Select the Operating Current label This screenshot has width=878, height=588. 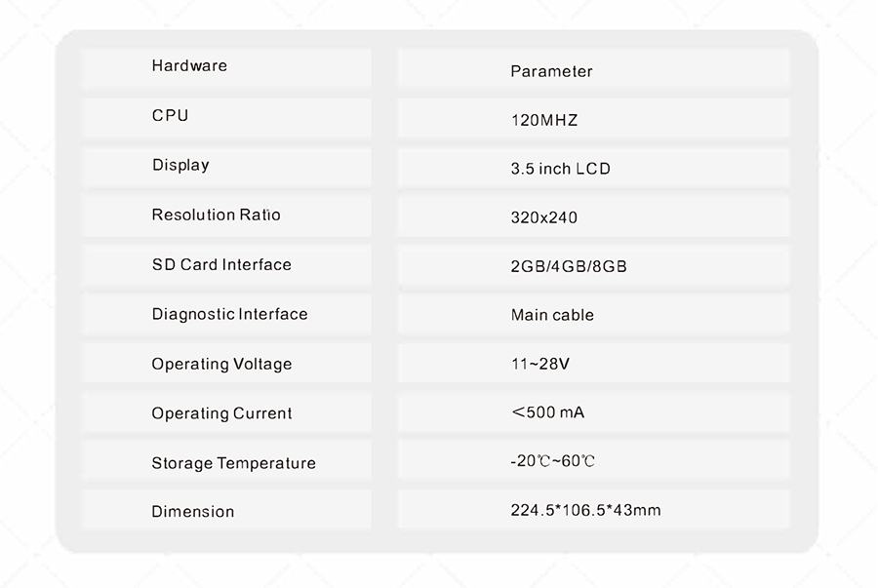pyautogui.click(x=221, y=413)
